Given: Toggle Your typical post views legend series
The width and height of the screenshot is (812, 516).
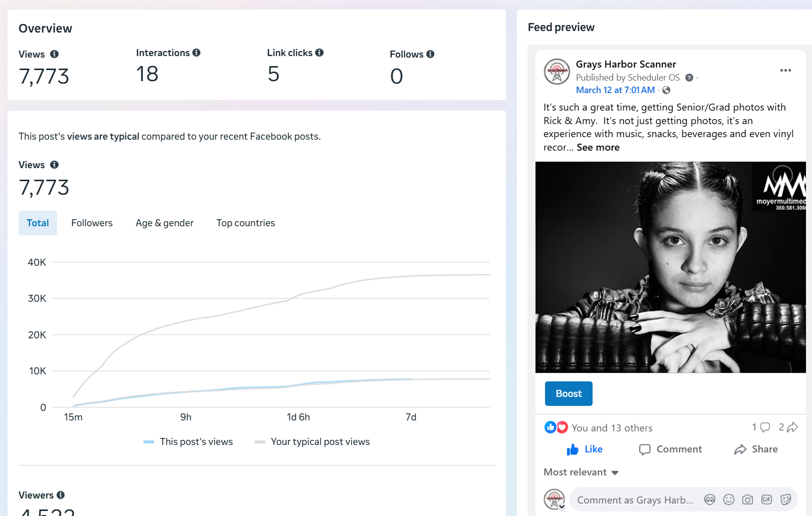Looking at the screenshot, I should [313, 442].
